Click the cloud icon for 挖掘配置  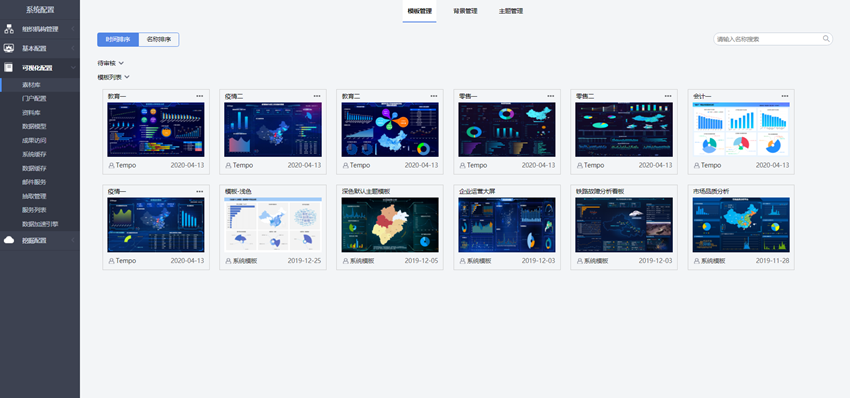coord(9,240)
